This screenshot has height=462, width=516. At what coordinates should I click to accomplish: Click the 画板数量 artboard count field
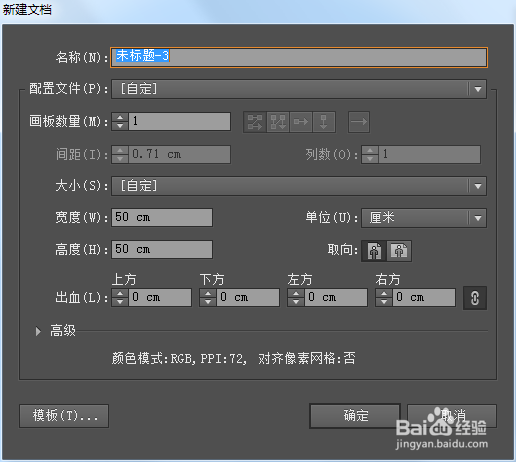point(179,121)
